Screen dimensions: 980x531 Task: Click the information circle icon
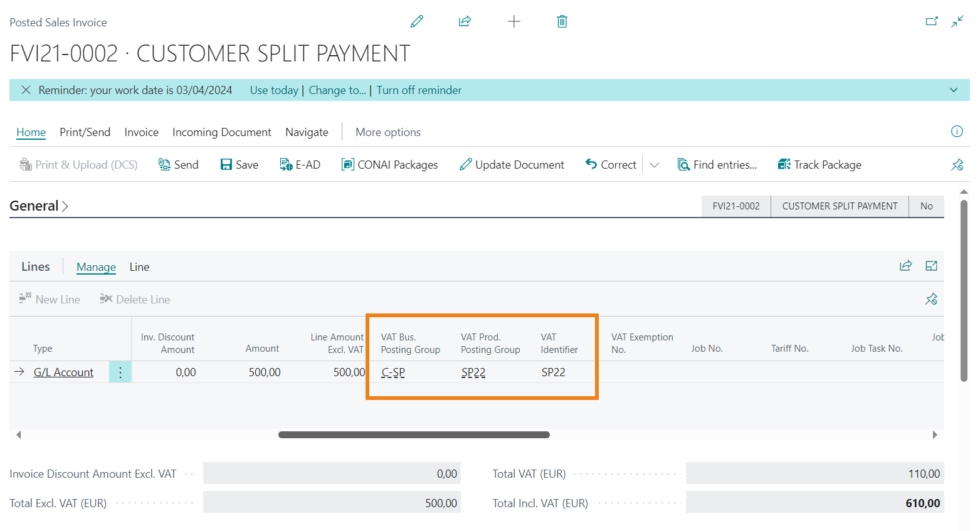tap(957, 132)
